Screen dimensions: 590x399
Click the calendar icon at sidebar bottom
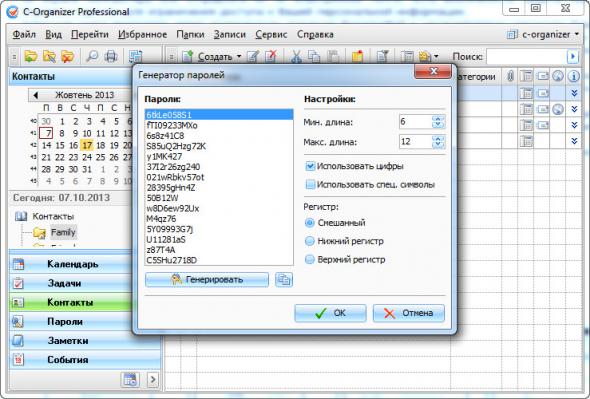[130, 379]
